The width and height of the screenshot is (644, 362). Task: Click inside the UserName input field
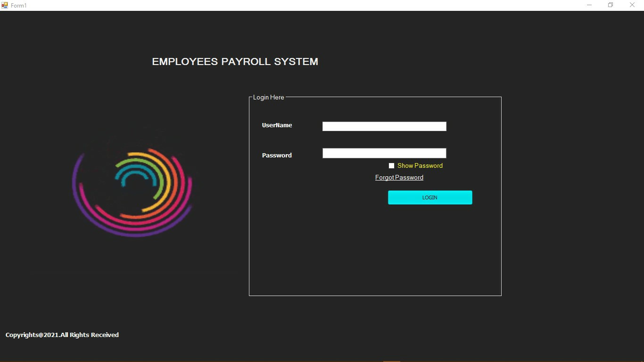point(384,126)
